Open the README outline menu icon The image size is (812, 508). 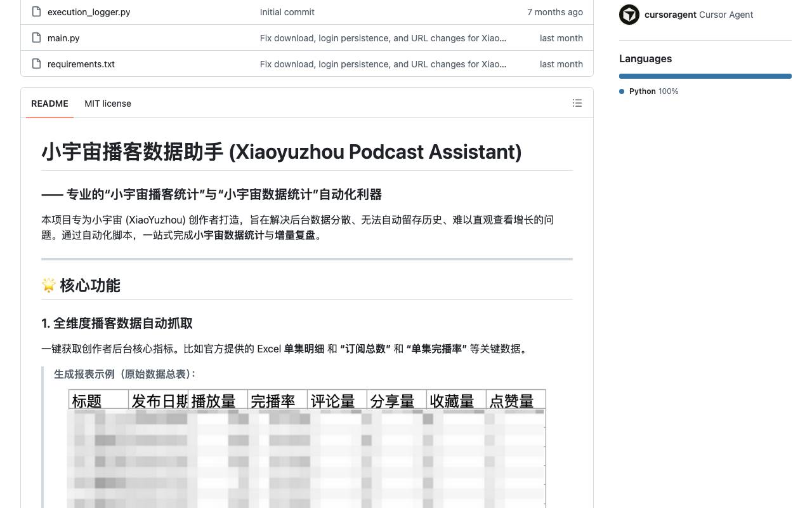point(577,103)
